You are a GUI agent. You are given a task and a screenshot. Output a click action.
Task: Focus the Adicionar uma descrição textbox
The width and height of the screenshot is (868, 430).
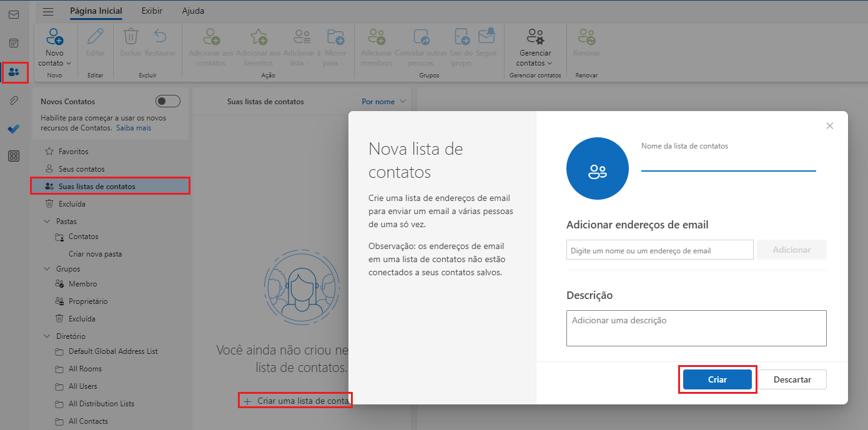(x=696, y=328)
